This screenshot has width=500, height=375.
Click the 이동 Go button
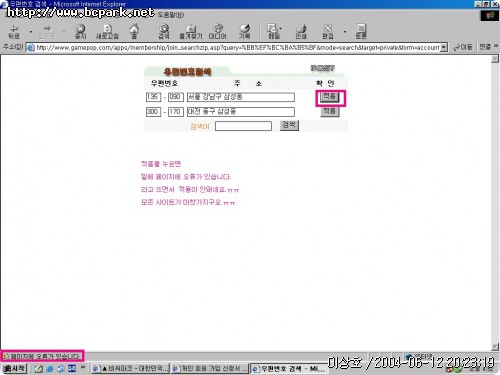click(463, 48)
